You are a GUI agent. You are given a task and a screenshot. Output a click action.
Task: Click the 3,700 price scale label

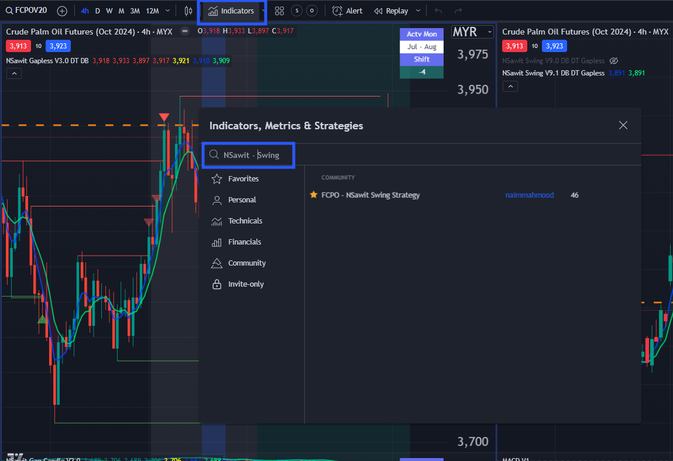click(473, 442)
